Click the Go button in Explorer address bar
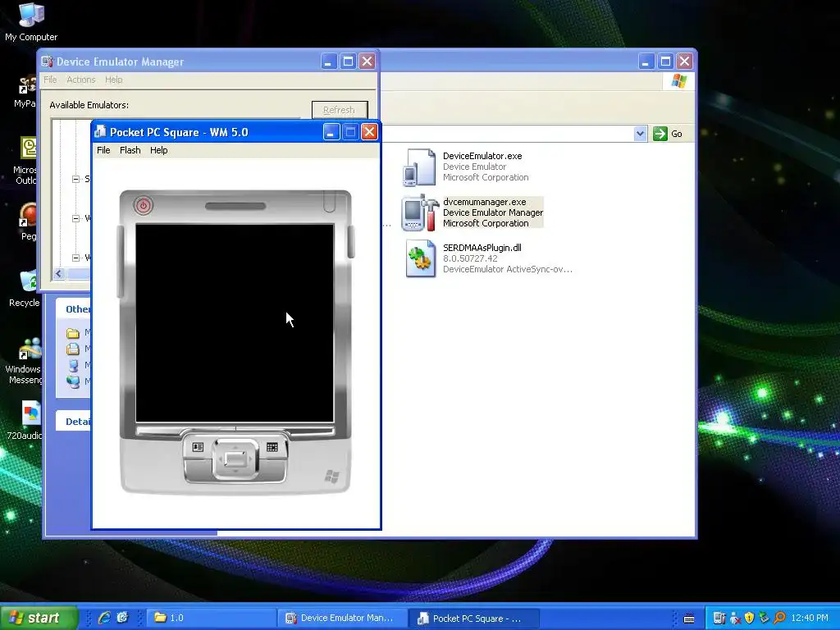 pyautogui.click(x=668, y=134)
